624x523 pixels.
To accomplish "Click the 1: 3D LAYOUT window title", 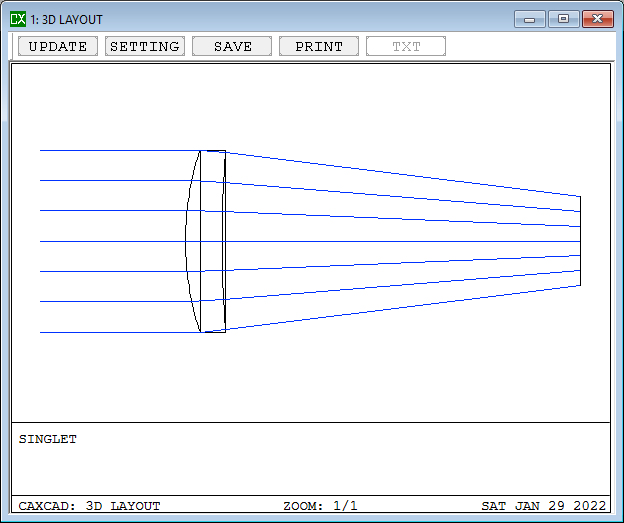I will coord(66,20).
